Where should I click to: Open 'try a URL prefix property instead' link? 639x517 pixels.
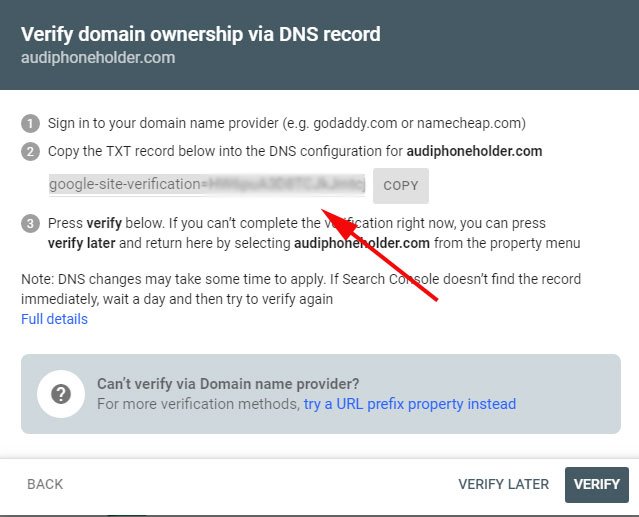(410, 404)
